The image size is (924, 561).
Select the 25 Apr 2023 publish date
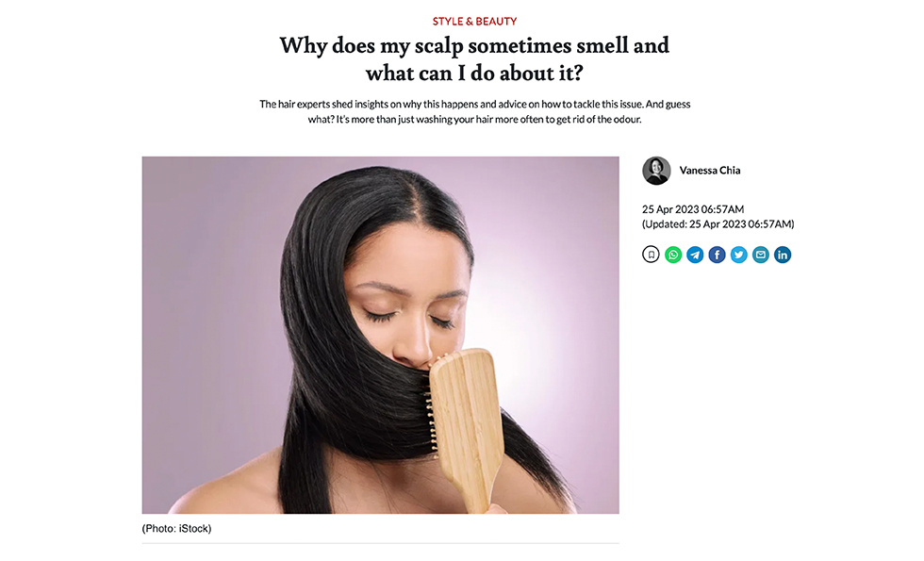coord(693,209)
